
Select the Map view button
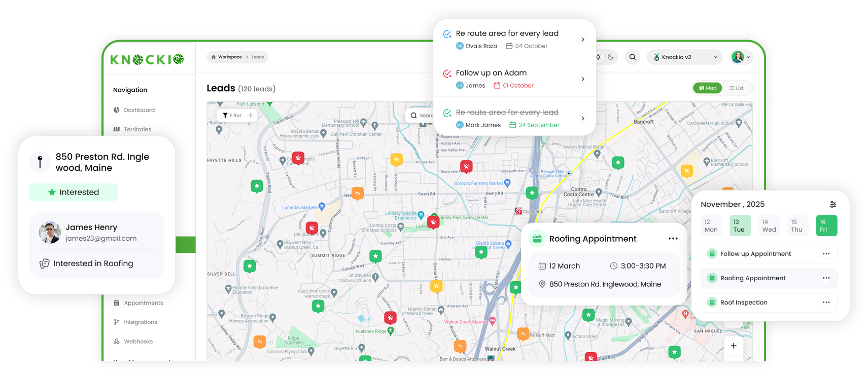coord(707,88)
